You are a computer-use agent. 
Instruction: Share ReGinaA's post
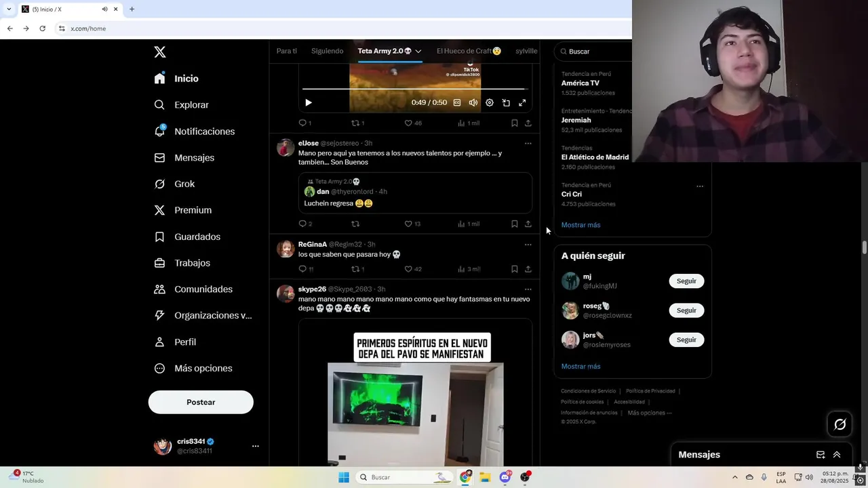point(528,269)
